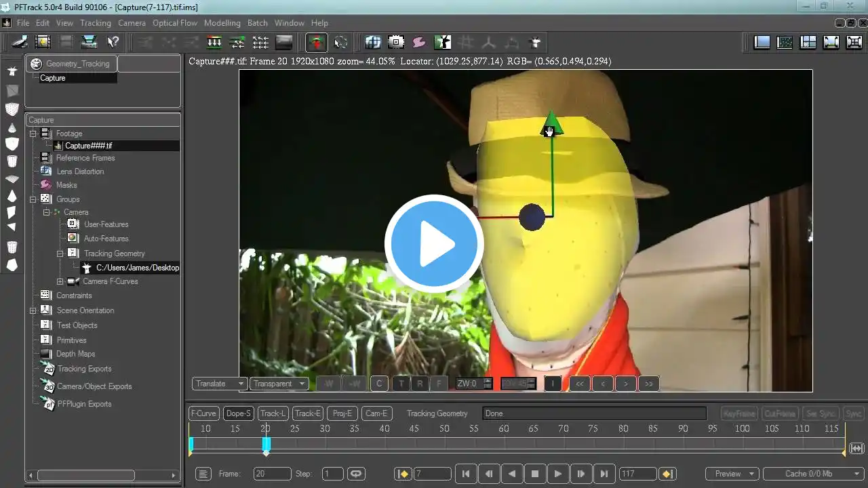Click the F-Curve button
868x488 pixels.
pos(203,413)
